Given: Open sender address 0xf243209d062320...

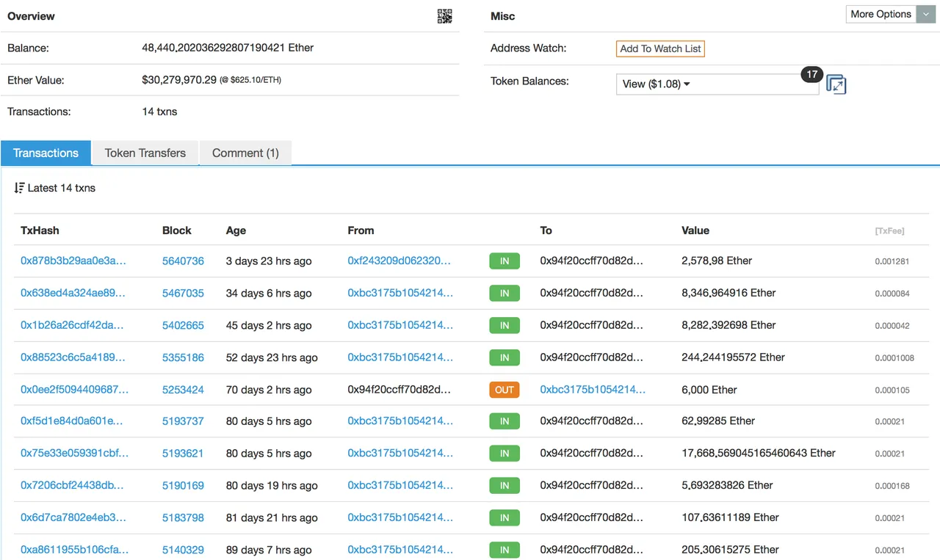Looking at the screenshot, I should tap(399, 261).
